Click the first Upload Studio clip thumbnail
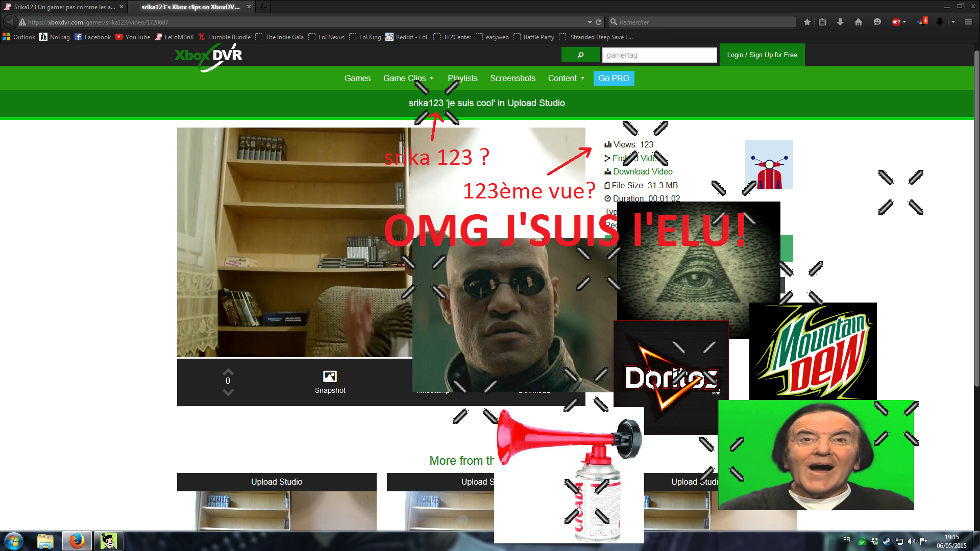 (x=277, y=510)
